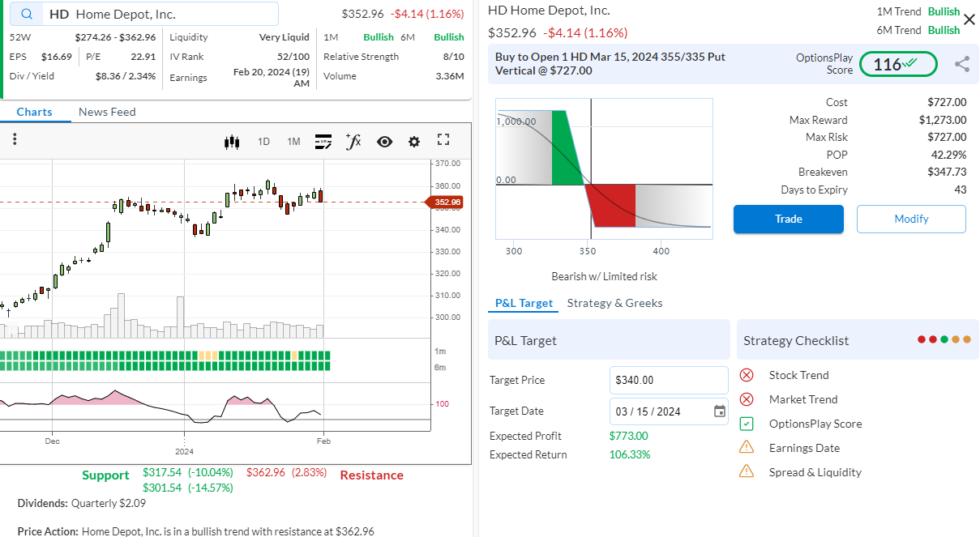Image resolution: width=980 pixels, height=537 pixels.
Task: Click the 352.96 price marker on chart axis
Action: click(444, 202)
